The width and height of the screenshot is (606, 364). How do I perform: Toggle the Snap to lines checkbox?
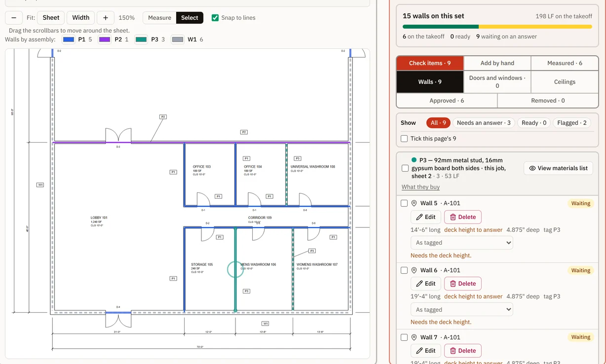(215, 18)
